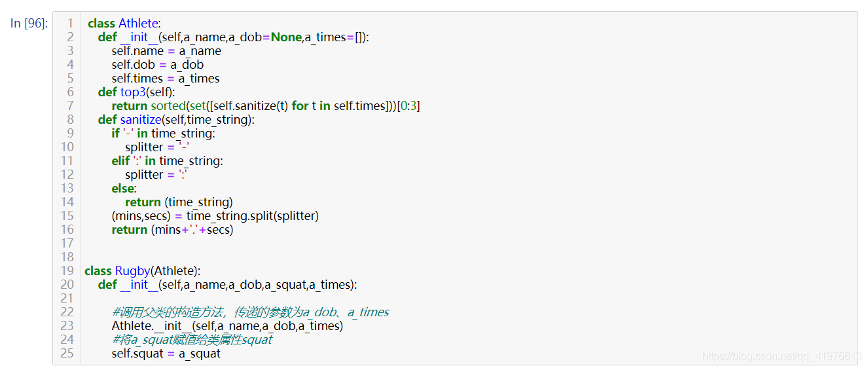Click on self.name = a_name line
The image size is (868, 368).
click(x=166, y=51)
